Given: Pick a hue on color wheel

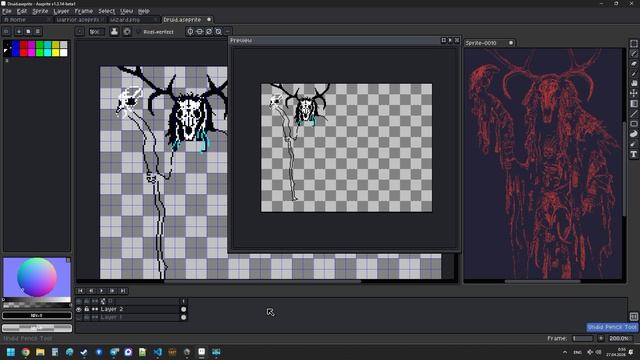Looking at the screenshot, I should coord(37,277).
